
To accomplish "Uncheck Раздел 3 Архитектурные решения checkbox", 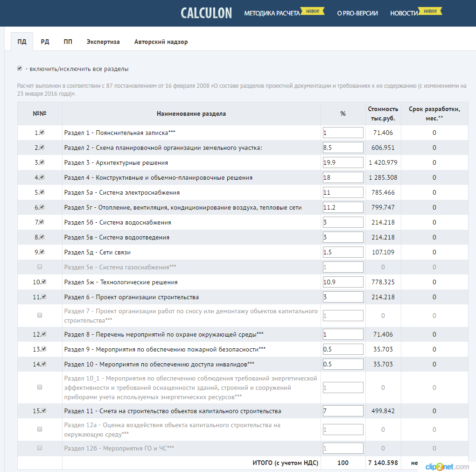I will click(42, 162).
